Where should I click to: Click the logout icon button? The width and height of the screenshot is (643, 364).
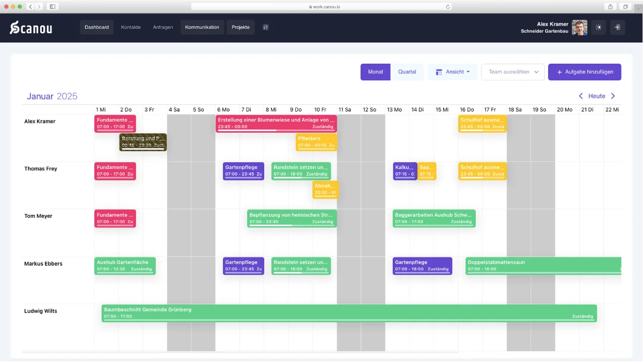tap(617, 27)
